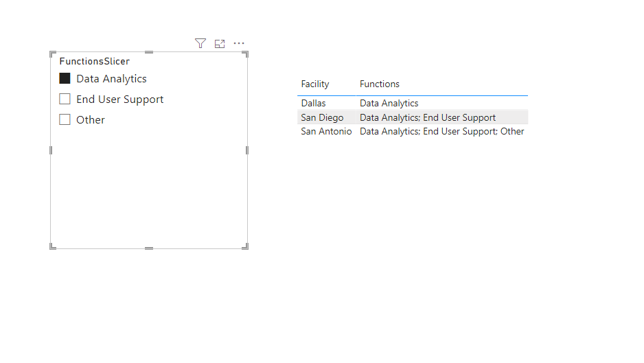Open the More options ellipsis menu
644x363 pixels.
click(239, 43)
